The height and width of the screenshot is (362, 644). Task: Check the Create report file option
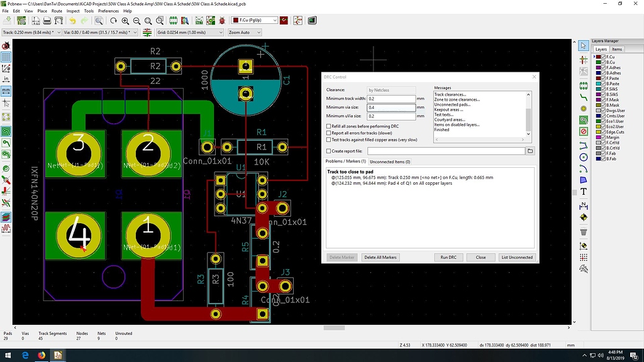pyautogui.click(x=328, y=151)
